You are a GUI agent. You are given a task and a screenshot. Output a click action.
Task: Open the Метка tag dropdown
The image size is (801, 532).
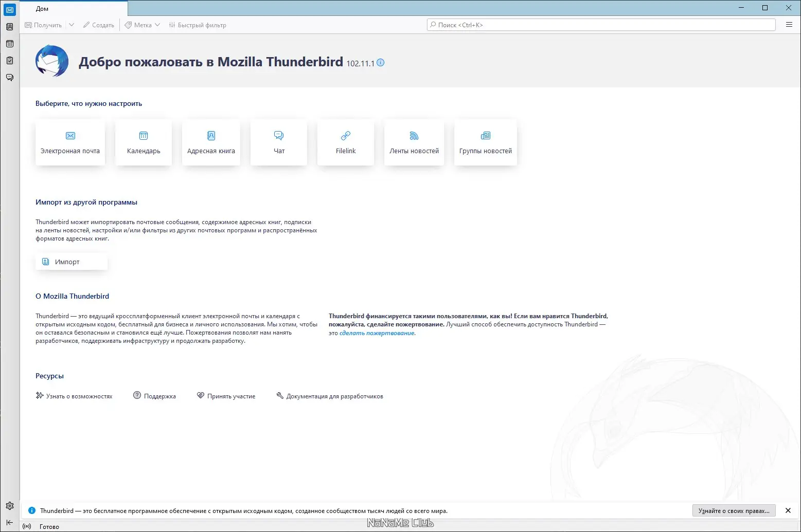tap(143, 25)
